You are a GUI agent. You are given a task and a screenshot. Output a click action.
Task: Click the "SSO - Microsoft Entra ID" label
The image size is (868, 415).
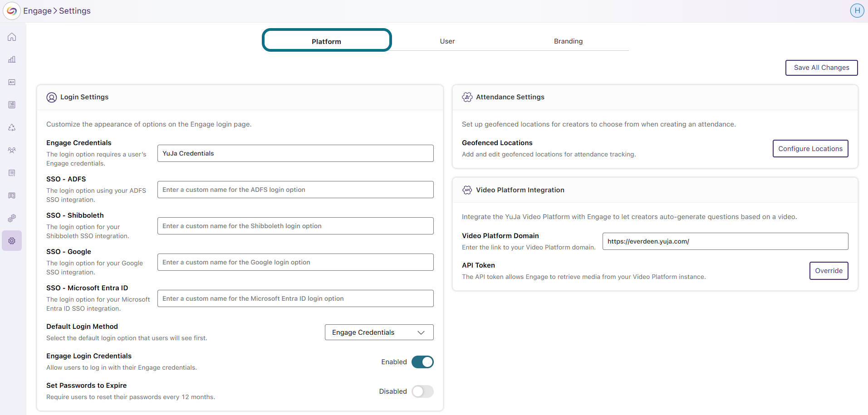pyautogui.click(x=87, y=288)
